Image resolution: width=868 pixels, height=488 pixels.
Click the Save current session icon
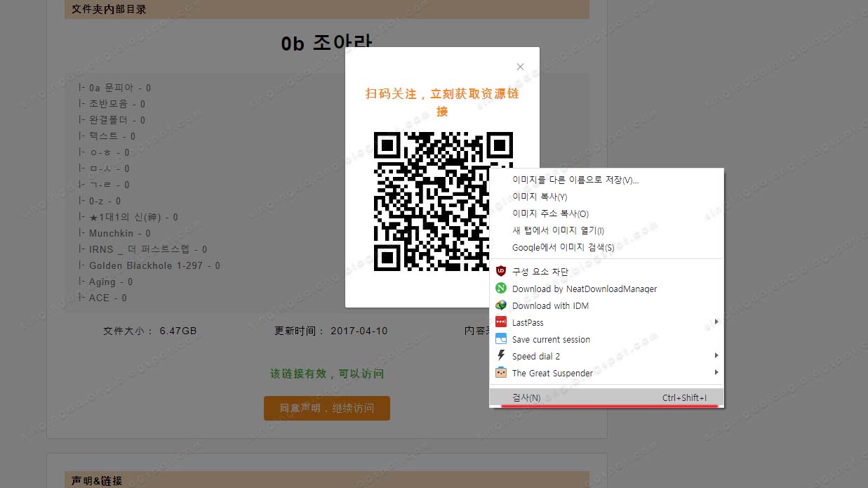click(x=501, y=338)
